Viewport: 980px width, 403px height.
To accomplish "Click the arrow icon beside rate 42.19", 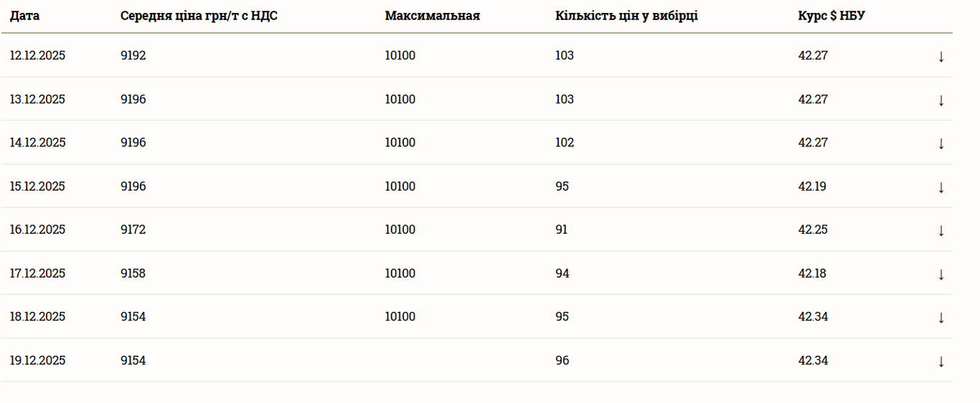I will pyautogui.click(x=941, y=186).
